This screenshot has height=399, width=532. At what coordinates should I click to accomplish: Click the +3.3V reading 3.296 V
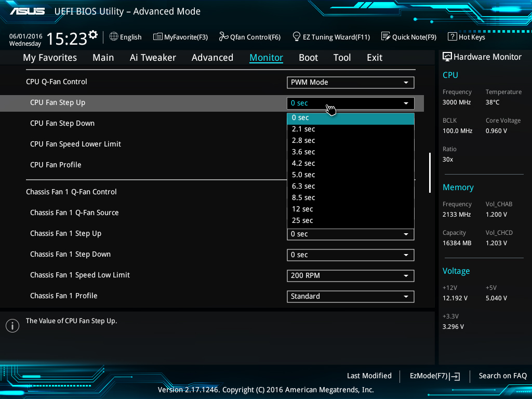[x=453, y=327]
